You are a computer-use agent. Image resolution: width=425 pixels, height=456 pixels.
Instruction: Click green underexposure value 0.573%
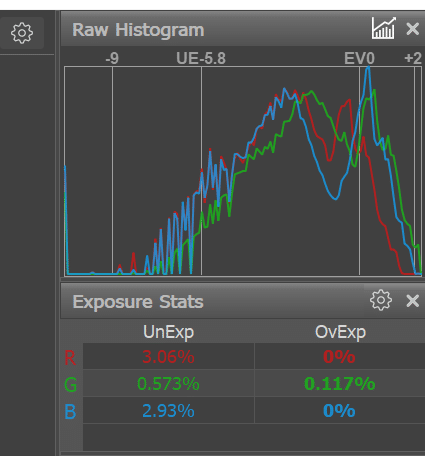point(168,384)
